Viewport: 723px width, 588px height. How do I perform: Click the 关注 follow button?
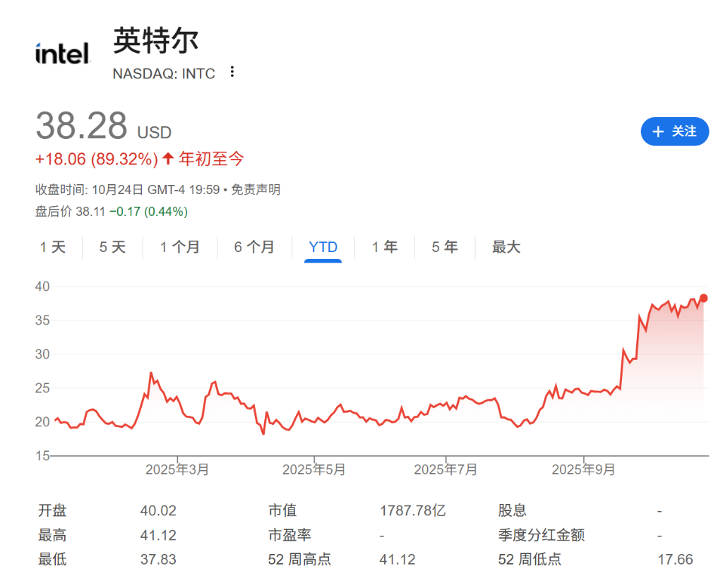(x=674, y=131)
